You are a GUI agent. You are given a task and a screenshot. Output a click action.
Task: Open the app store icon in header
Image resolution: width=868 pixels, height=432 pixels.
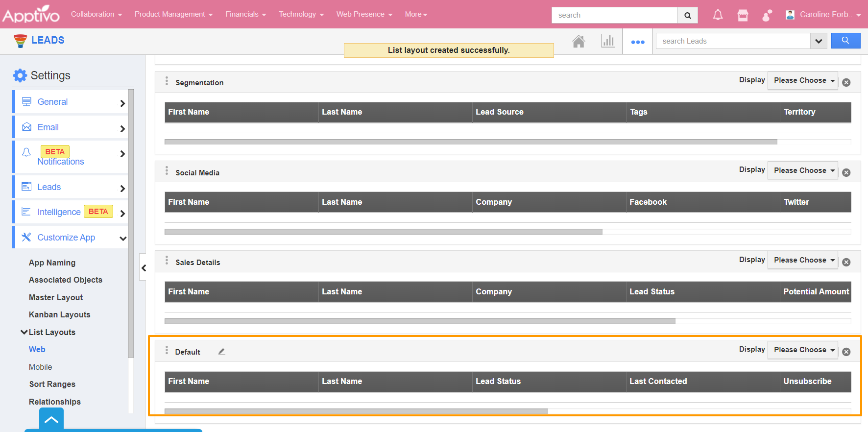(743, 15)
